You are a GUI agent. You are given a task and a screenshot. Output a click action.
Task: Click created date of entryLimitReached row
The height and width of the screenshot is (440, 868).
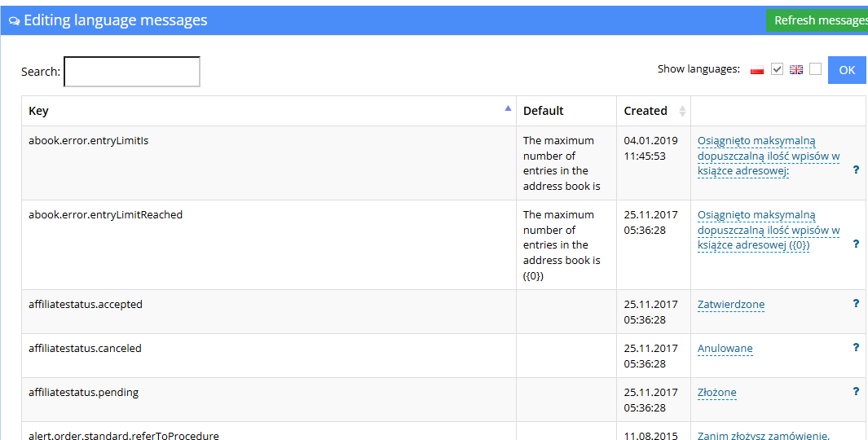(650, 222)
